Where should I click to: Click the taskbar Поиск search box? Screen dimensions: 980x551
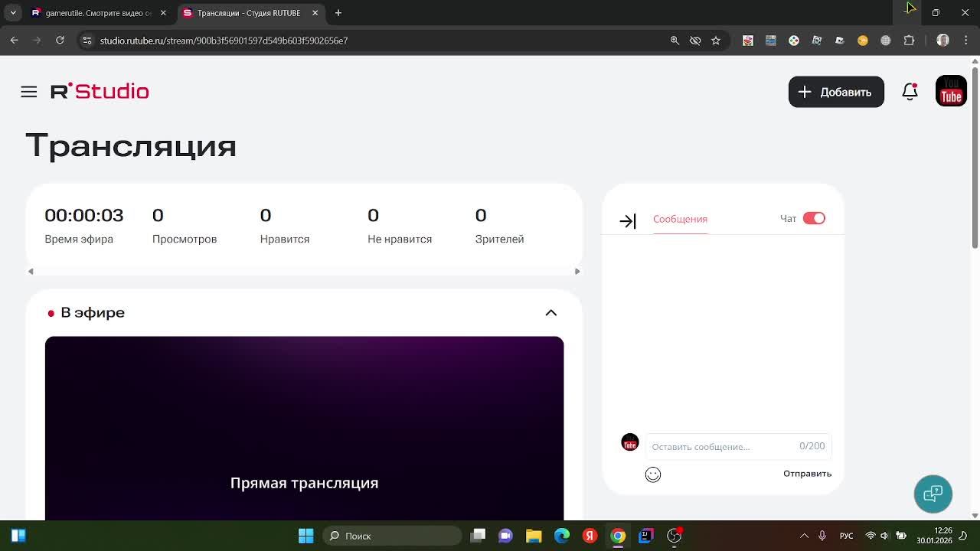393,536
